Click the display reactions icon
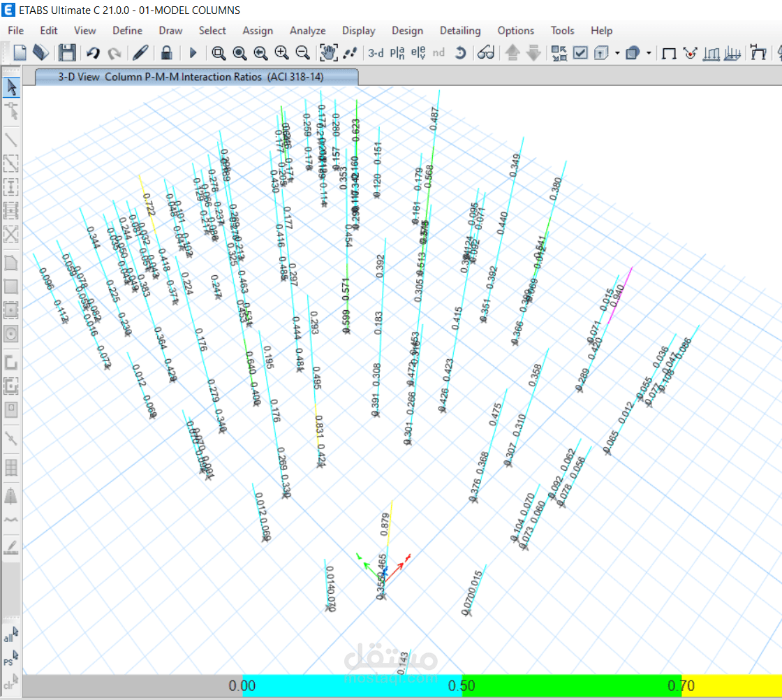782x700 pixels. coord(690,53)
